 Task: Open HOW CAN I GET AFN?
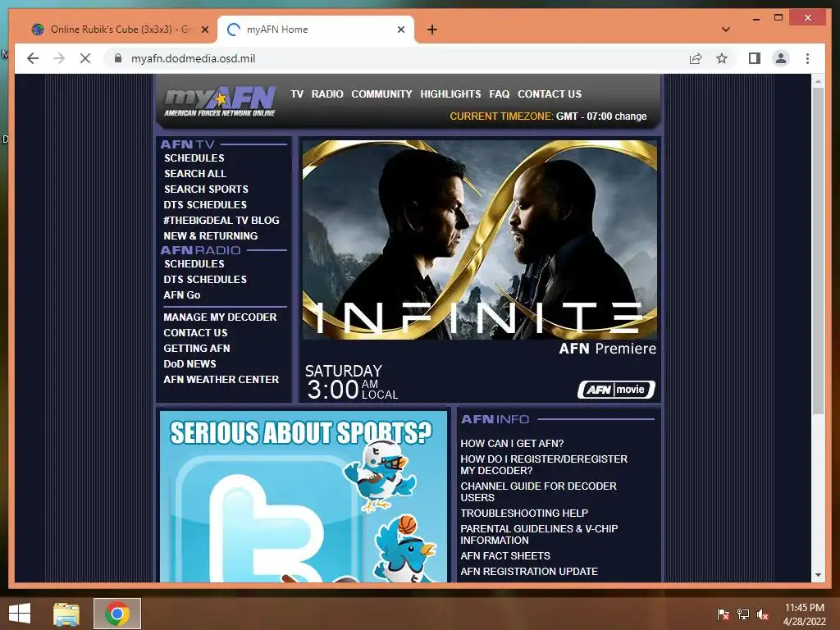512,444
